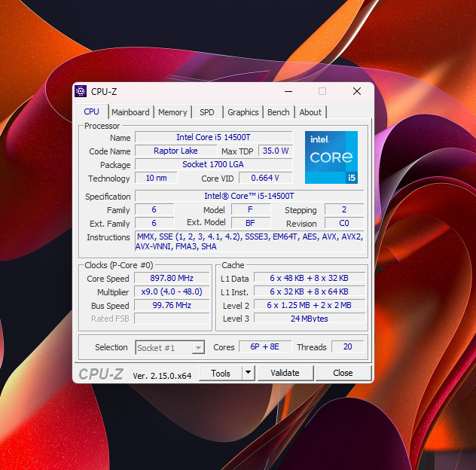Click the Stepping value 2
The image size is (476, 470).
344,209
